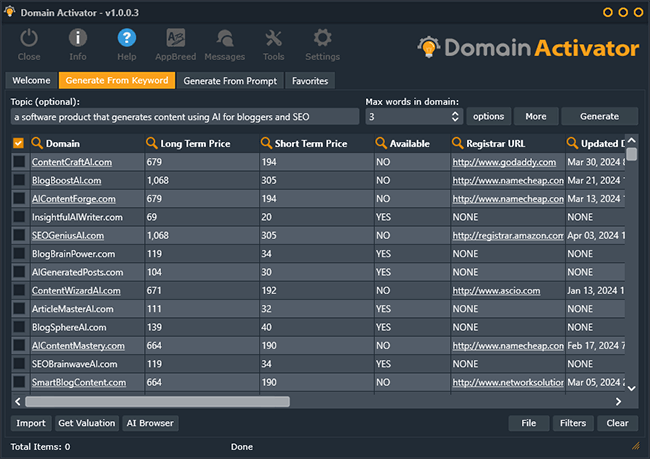Viewport: 650px width, 459px height.
Task: Click the Close power icon in toolbar
Action: click(29, 39)
